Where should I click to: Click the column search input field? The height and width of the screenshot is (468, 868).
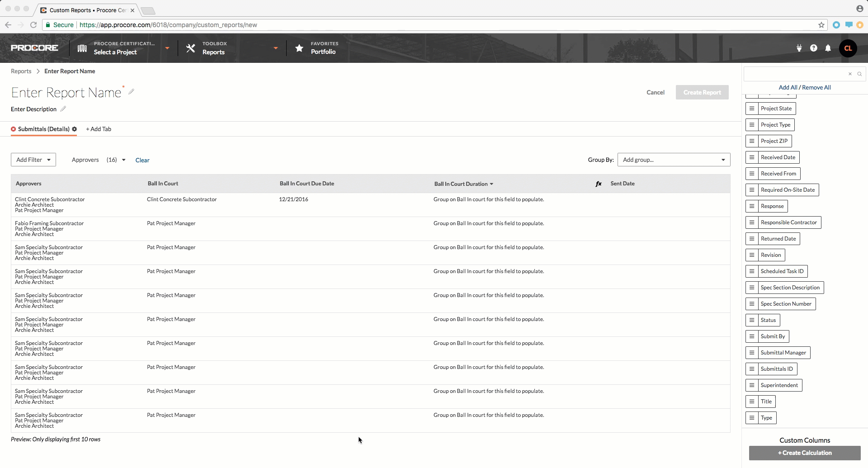pyautogui.click(x=796, y=74)
